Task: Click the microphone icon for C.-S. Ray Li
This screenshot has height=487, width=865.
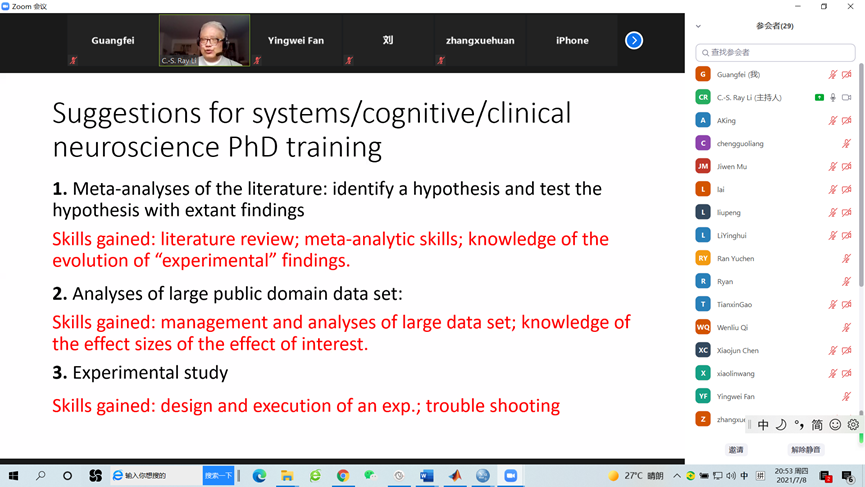Action: [x=833, y=98]
